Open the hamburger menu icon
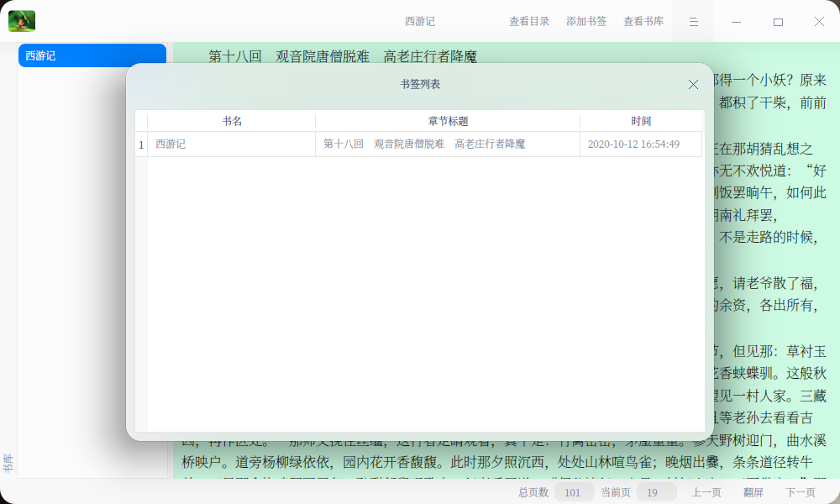The width and height of the screenshot is (840, 504). 693,22
